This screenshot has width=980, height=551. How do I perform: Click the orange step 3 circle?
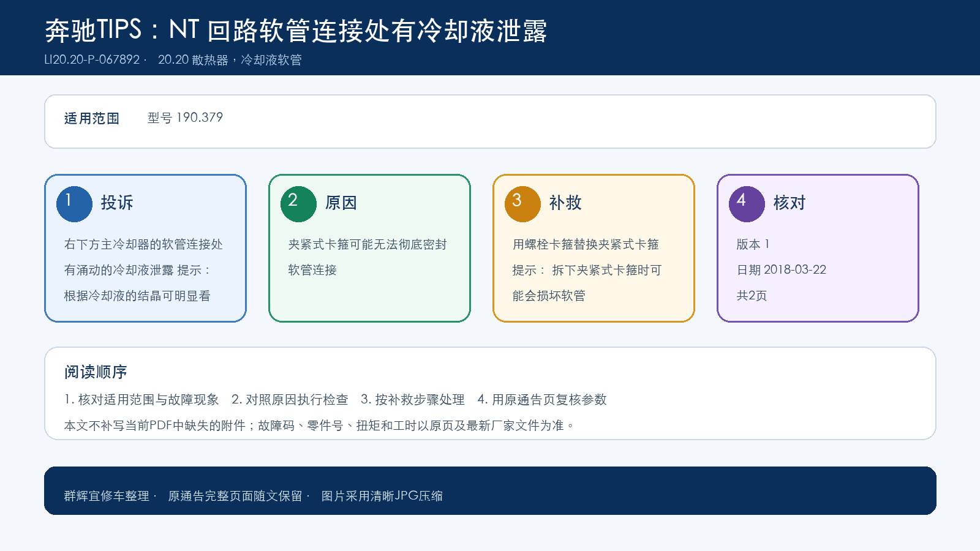coord(522,204)
